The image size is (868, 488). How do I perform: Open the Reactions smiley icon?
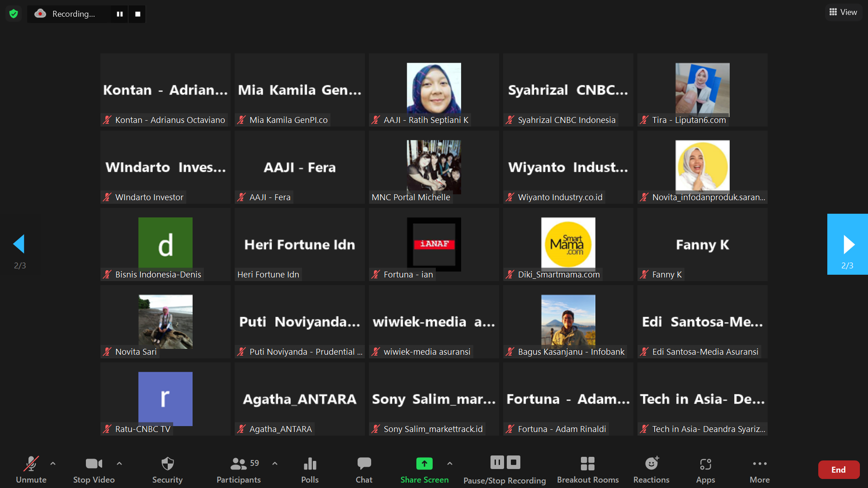(651, 464)
